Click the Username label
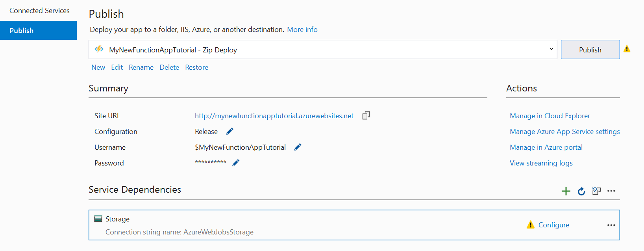This screenshot has width=644, height=251. point(110,147)
